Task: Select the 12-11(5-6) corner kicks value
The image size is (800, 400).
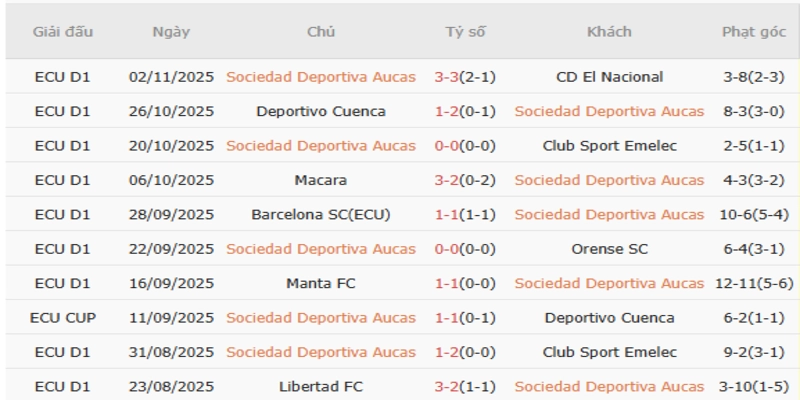Action: (x=753, y=283)
